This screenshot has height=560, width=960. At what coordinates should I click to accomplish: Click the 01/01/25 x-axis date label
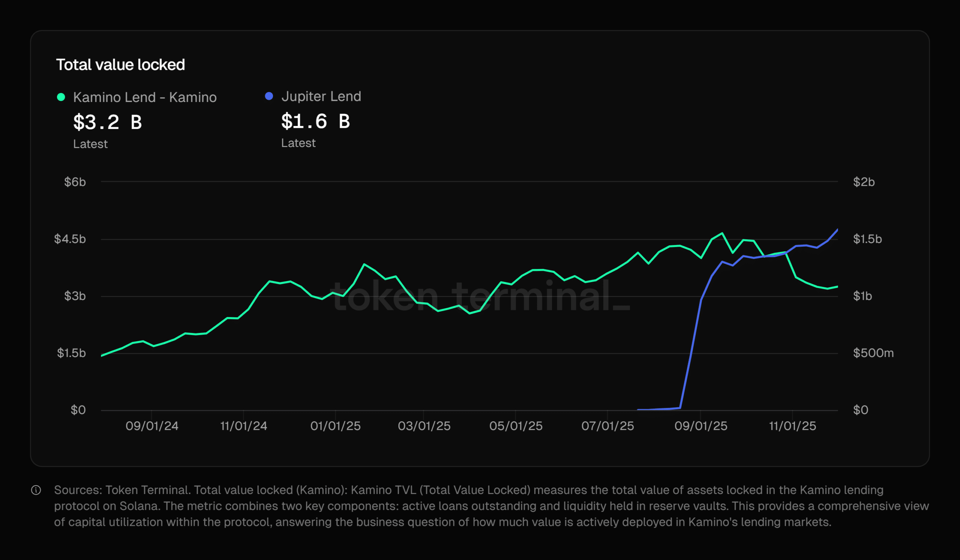pos(335,426)
